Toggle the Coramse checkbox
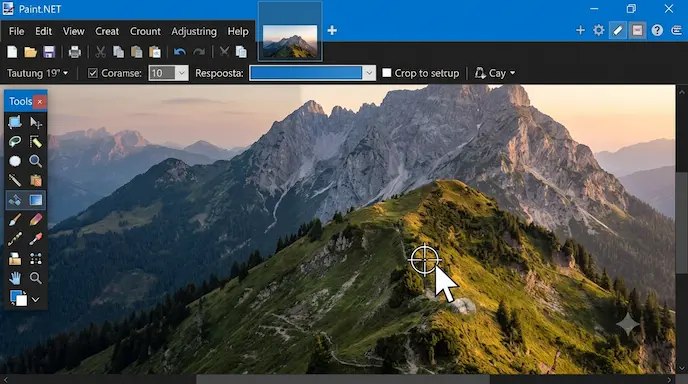Viewport: 688px width, 384px height. click(93, 73)
